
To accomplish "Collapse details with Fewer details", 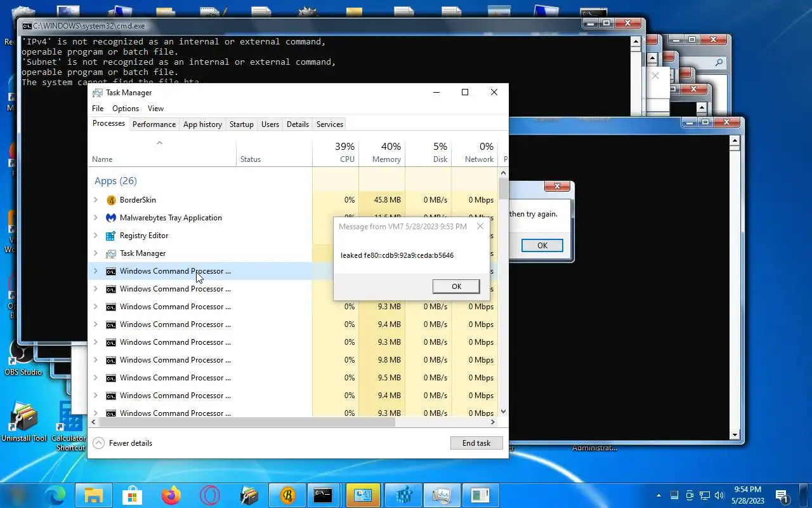I will [122, 443].
